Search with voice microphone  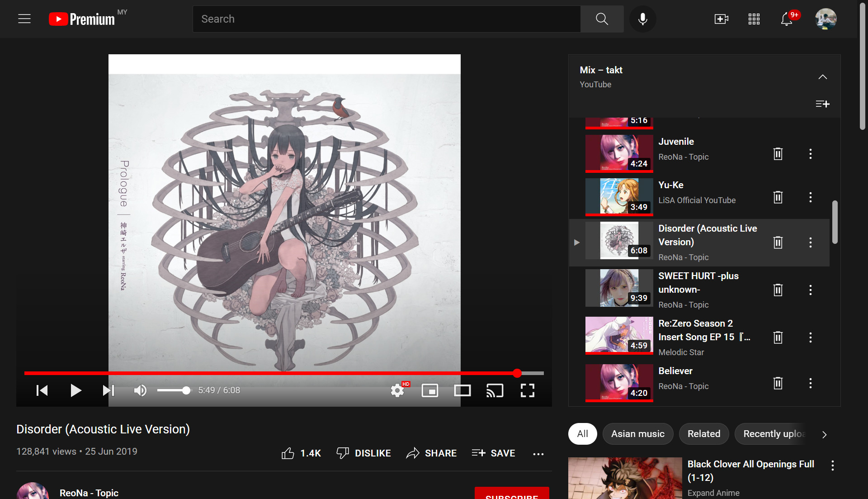click(642, 19)
